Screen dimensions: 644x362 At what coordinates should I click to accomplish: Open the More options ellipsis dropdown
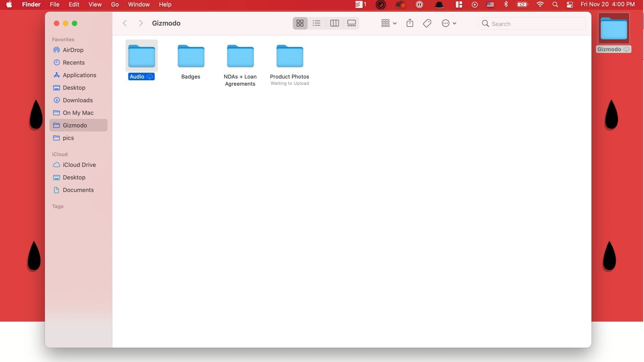tap(449, 23)
